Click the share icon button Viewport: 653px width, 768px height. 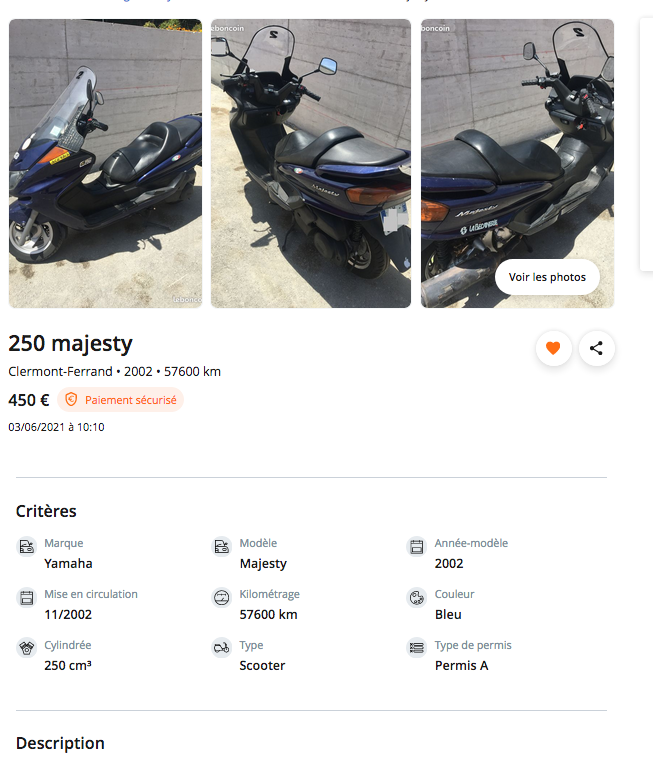pyautogui.click(x=596, y=348)
